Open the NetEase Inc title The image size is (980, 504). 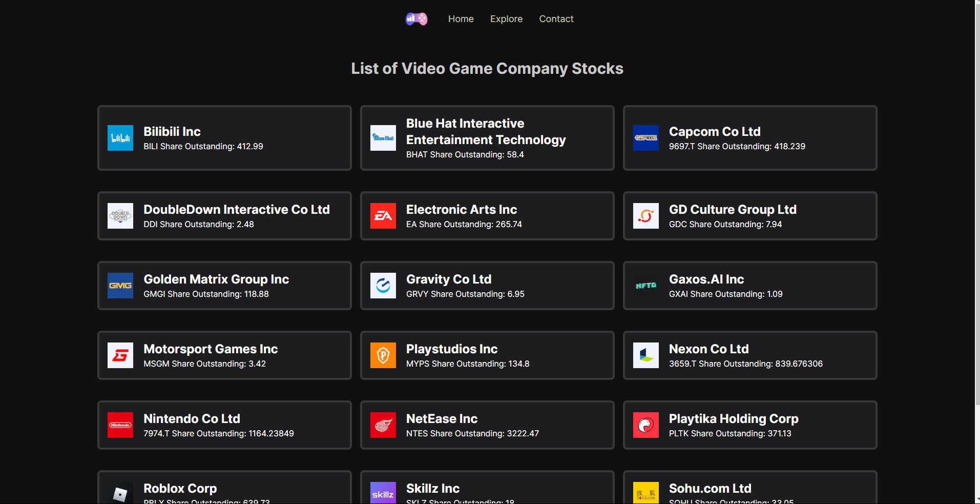tap(442, 419)
